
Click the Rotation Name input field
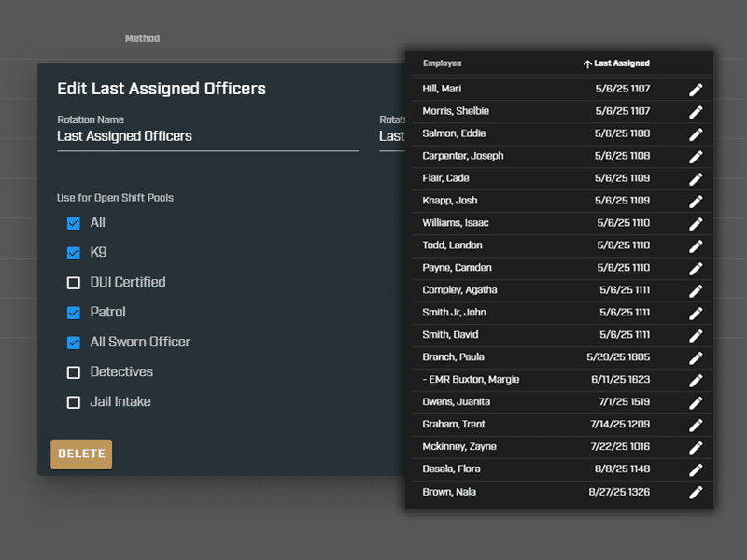click(x=208, y=136)
